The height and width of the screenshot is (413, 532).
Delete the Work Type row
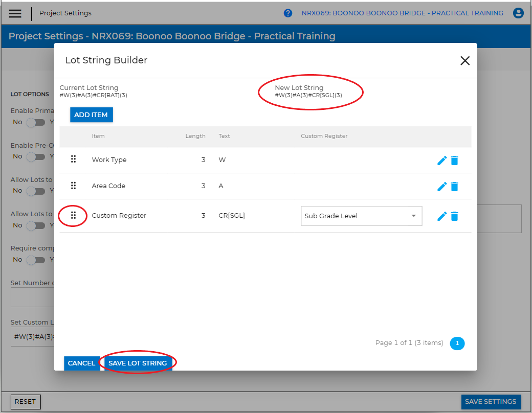point(454,160)
